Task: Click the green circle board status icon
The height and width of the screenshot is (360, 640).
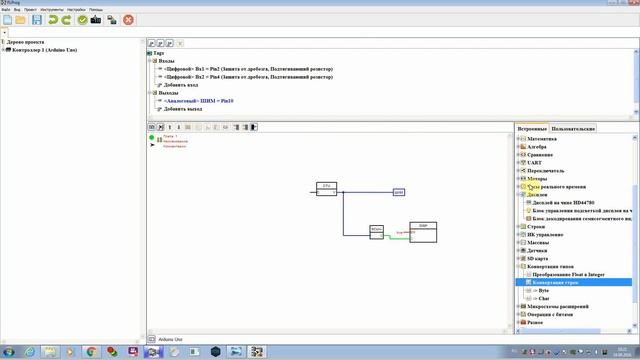Action: tap(151, 138)
